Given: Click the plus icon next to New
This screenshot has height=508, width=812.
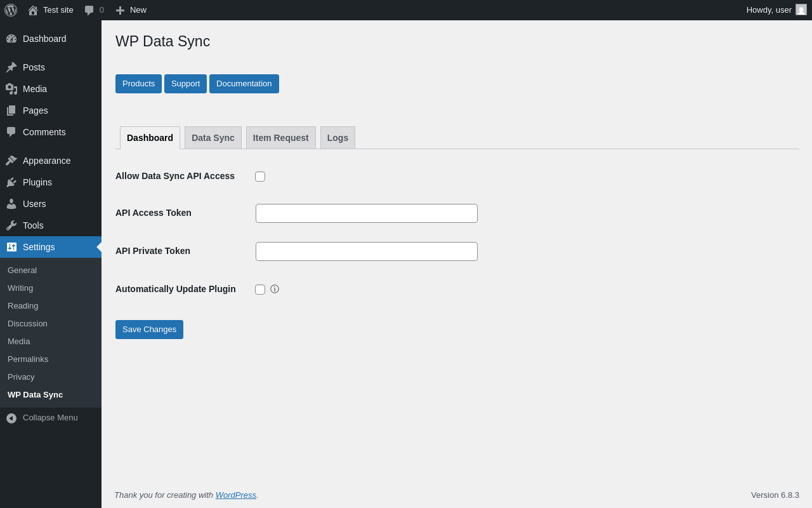Looking at the screenshot, I should click(x=120, y=10).
